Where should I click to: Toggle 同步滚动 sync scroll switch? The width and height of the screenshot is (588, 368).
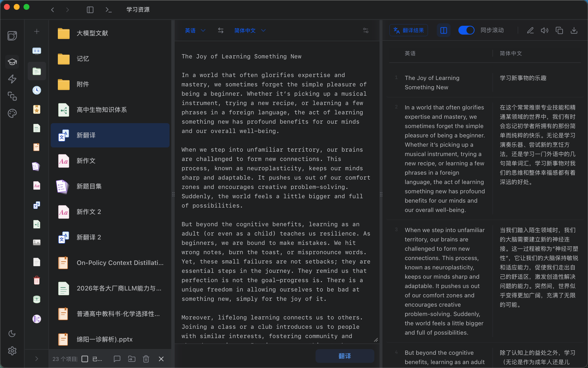466,30
